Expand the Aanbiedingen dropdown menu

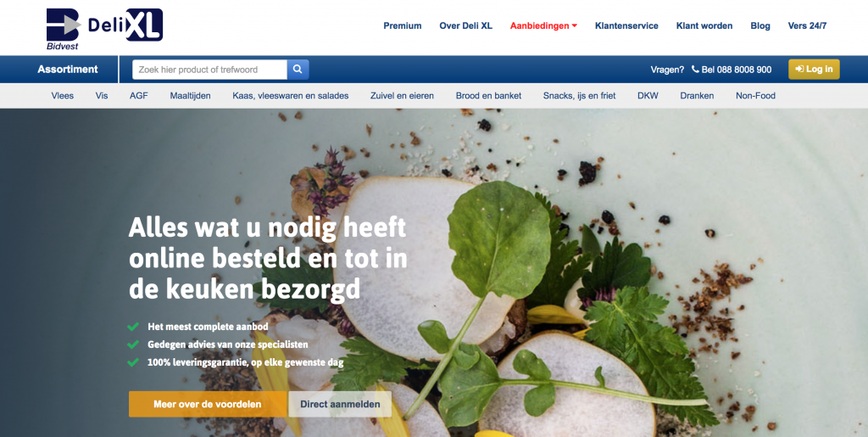(543, 25)
